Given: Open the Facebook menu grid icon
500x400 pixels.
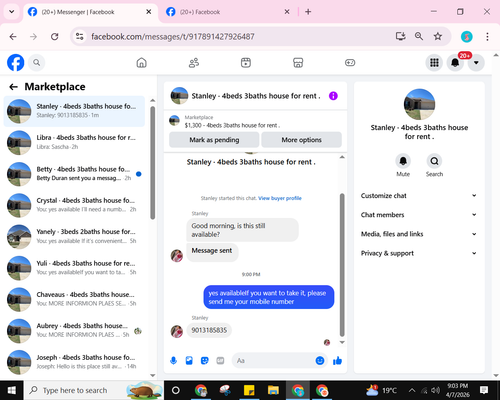Looking at the screenshot, I should point(434,63).
